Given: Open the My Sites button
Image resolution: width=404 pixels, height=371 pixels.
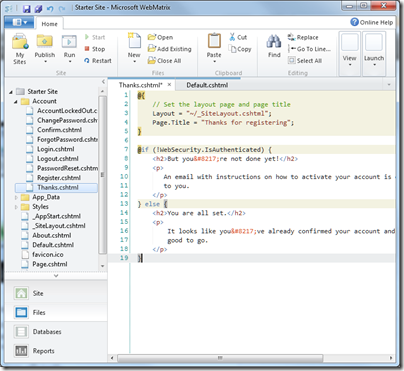Looking at the screenshot, I should (20, 49).
